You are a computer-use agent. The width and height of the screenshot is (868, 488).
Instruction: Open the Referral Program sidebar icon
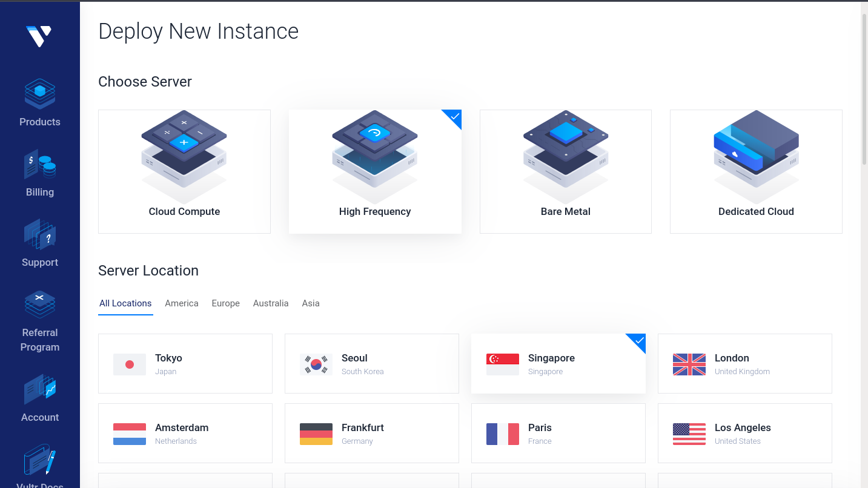point(40,305)
